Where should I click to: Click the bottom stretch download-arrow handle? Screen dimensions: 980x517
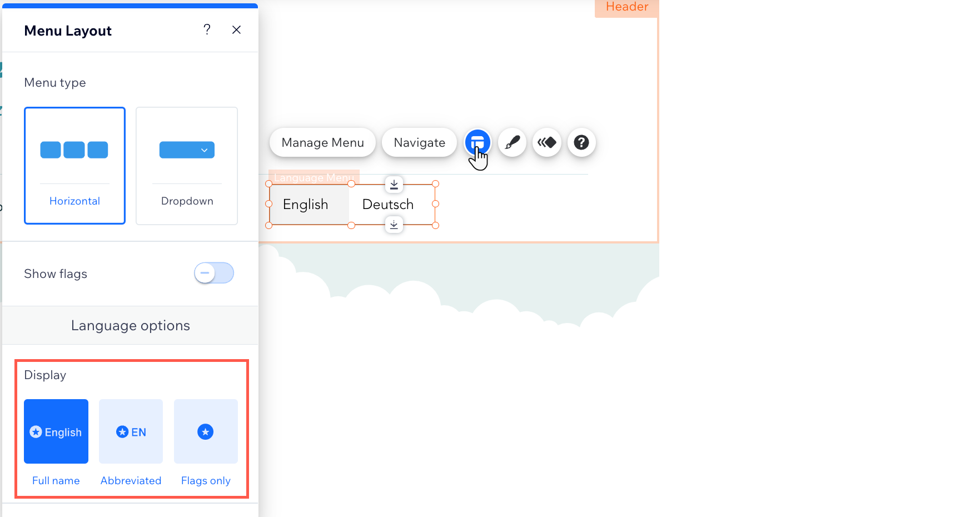click(x=394, y=225)
